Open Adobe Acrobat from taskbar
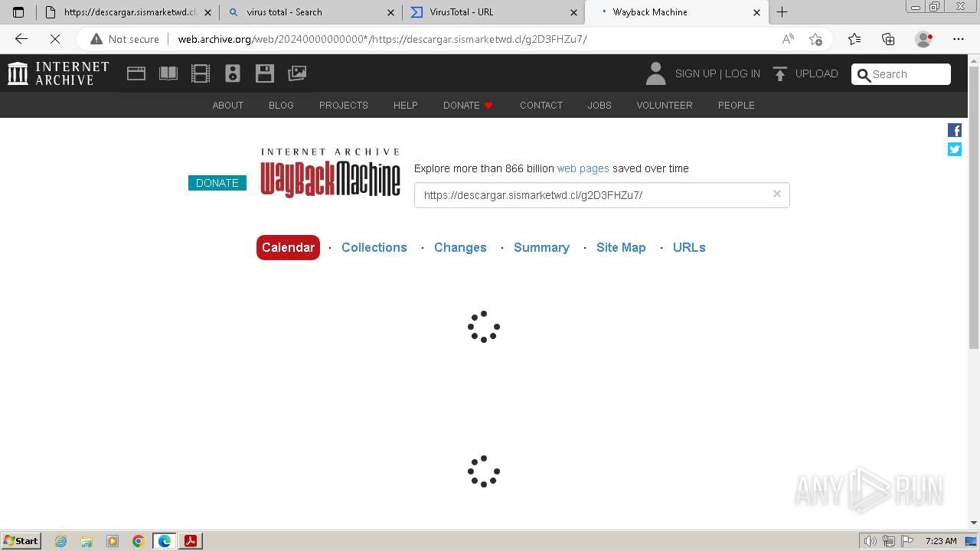Image resolution: width=980 pixels, height=551 pixels. (x=191, y=541)
